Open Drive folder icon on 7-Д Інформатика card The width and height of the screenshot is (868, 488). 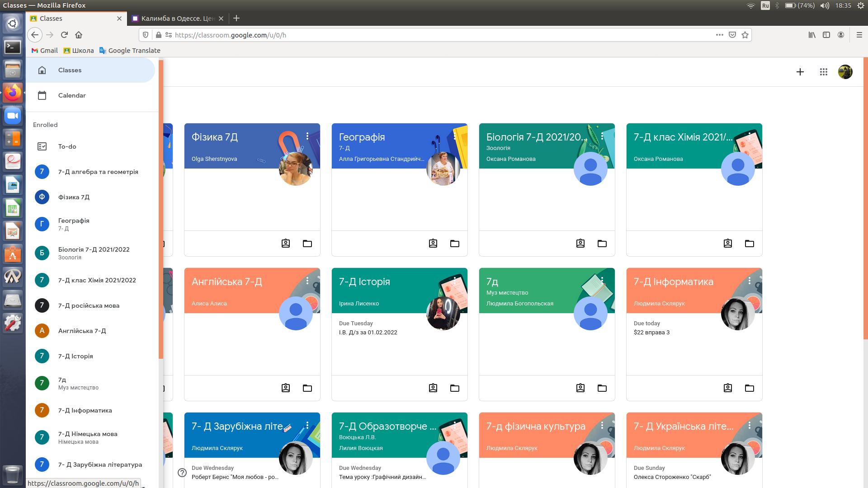pos(749,388)
